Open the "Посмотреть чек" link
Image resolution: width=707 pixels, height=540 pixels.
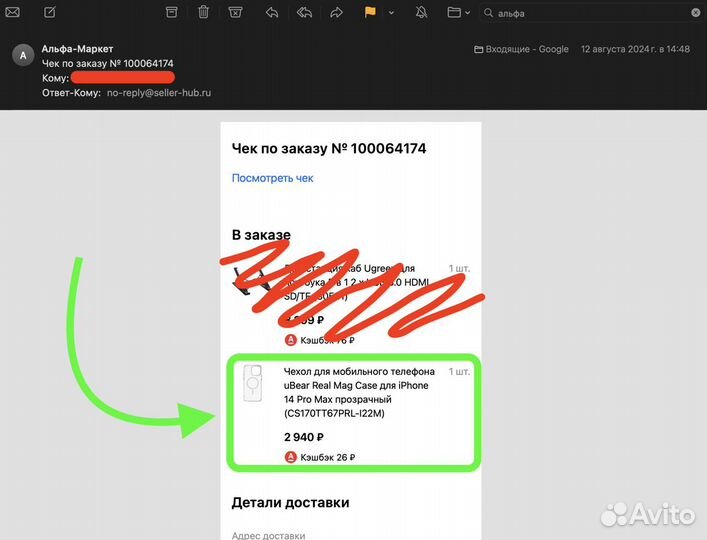tap(272, 178)
